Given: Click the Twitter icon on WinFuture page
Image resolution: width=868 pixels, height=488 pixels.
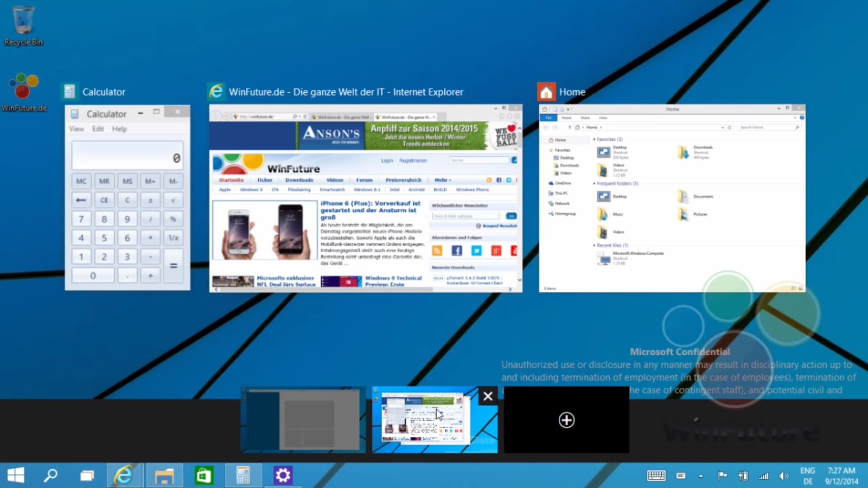Looking at the screenshot, I should tap(476, 251).
